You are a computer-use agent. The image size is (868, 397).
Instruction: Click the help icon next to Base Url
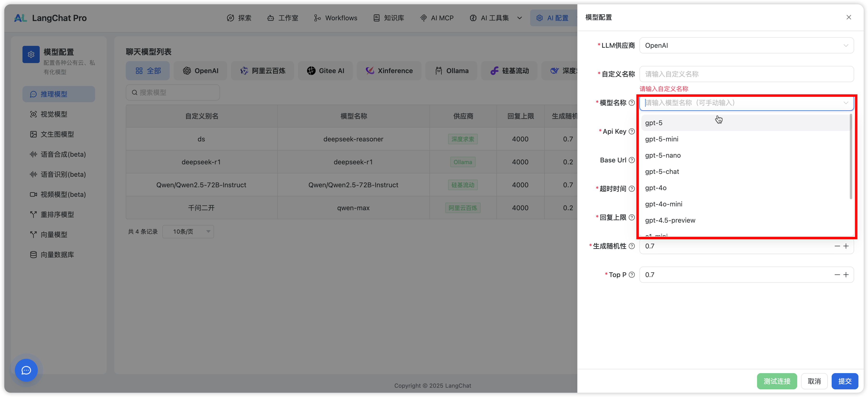632,160
